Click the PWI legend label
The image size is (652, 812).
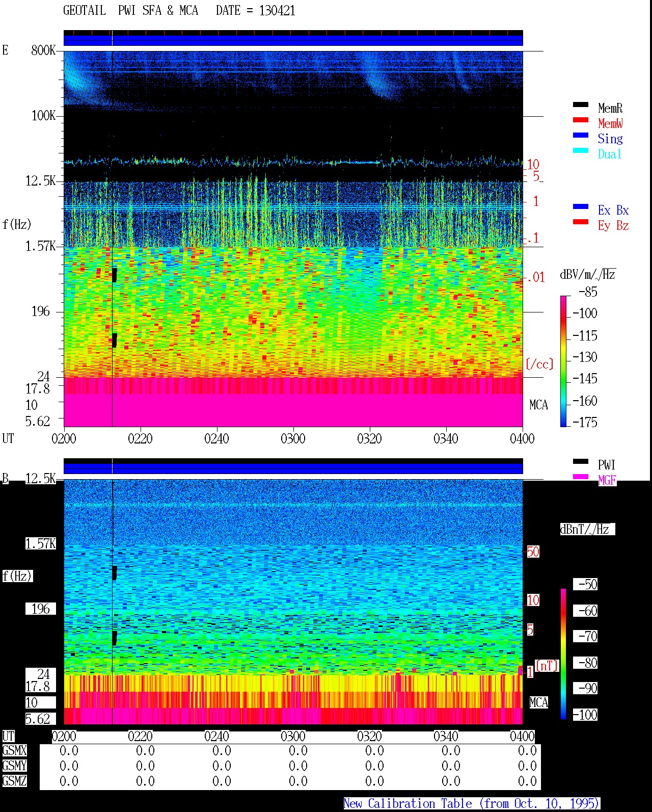pos(607,465)
